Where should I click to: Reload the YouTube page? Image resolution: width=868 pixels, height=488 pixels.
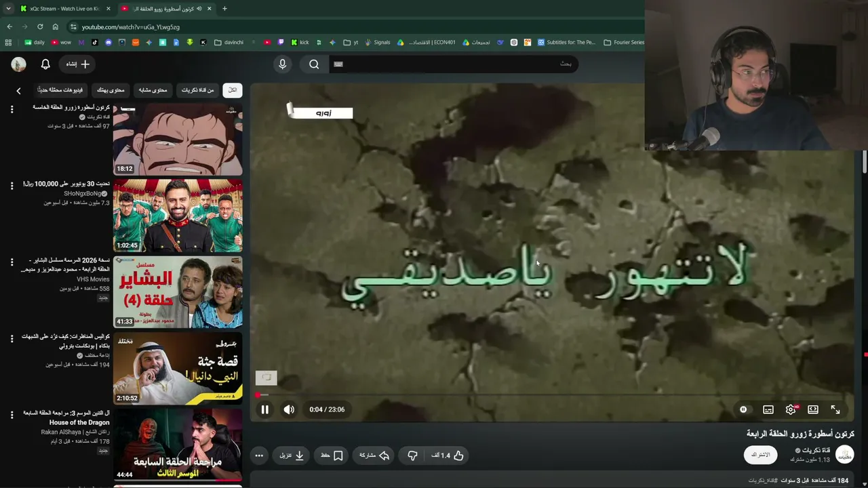pyautogui.click(x=40, y=27)
